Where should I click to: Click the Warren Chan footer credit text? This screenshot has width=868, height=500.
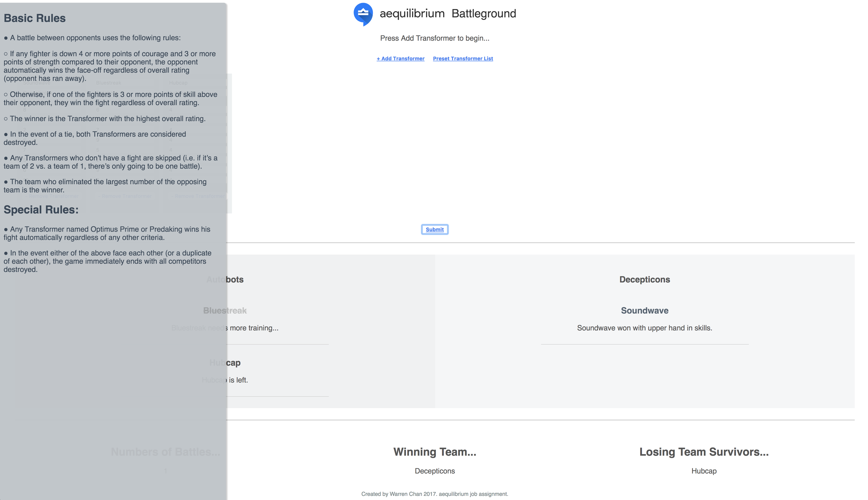point(434,494)
